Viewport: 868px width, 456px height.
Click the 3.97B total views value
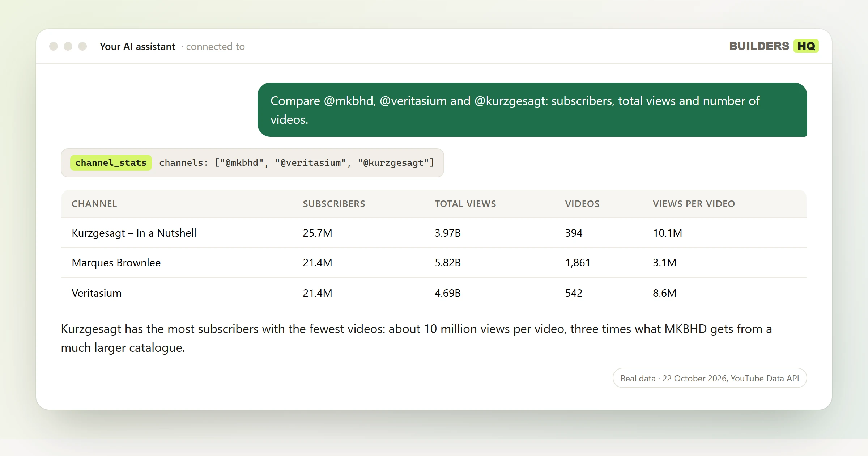click(x=448, y=233)
